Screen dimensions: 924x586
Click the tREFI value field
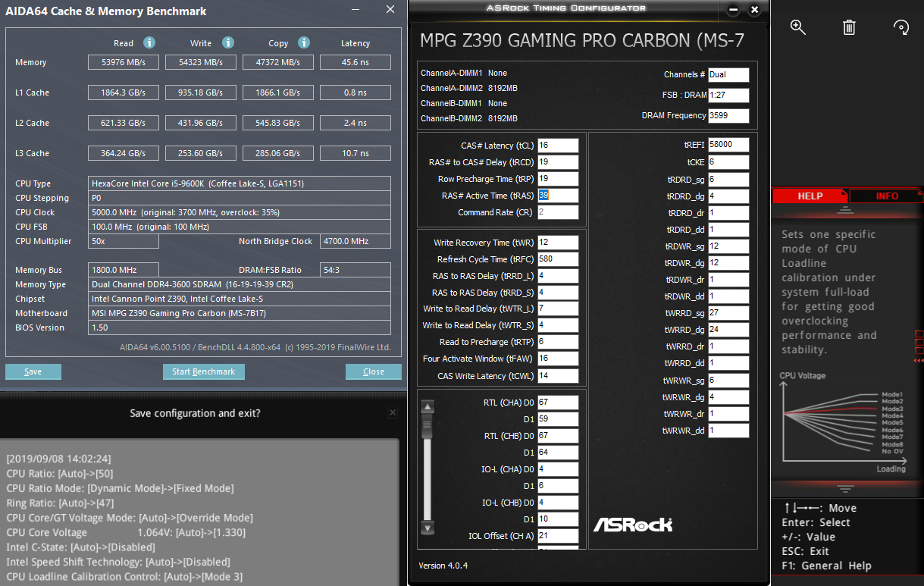pyautogui.click(x=728, y=144)
